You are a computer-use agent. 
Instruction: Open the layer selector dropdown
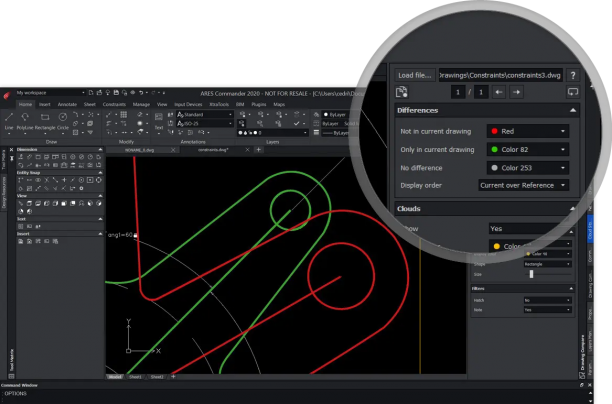pos(272,133)
